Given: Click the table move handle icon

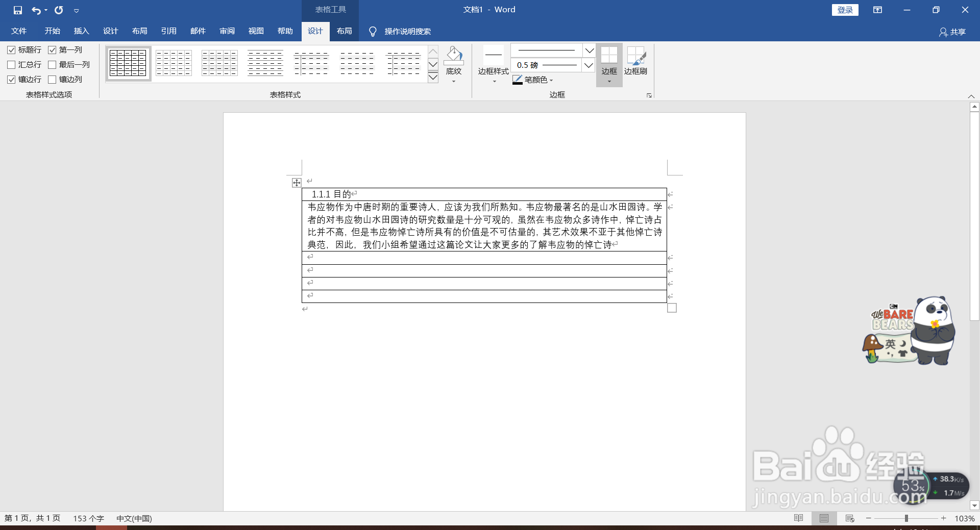Looking at the screenshot, I should [x=297, y=183].
